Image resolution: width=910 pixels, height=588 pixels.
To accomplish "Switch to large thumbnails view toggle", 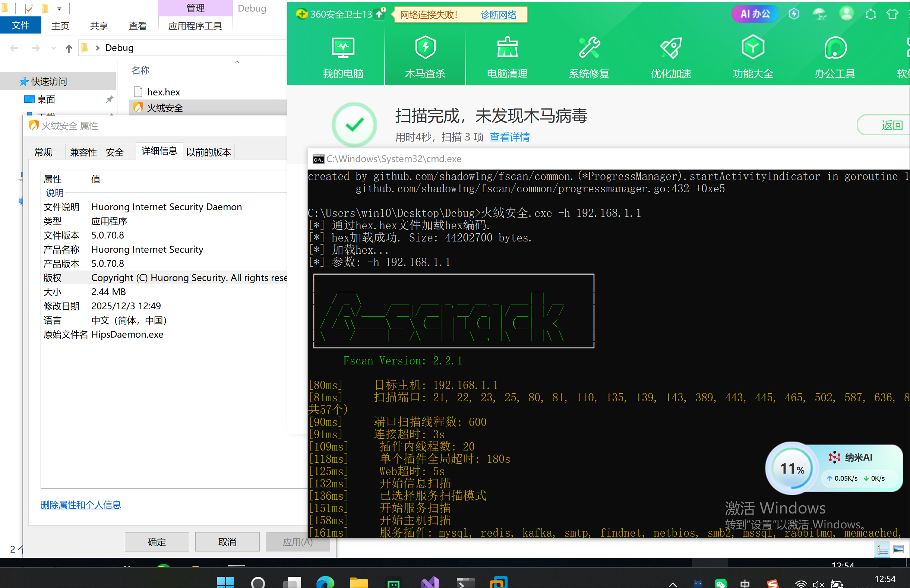I will [x=898, y=550].
